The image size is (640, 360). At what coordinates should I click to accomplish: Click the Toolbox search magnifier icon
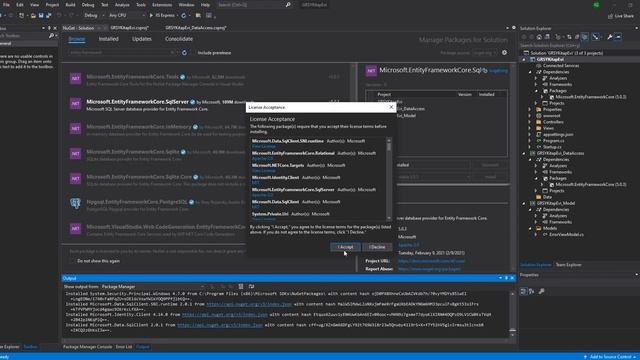pyautogui.click(x=51, y=36)
